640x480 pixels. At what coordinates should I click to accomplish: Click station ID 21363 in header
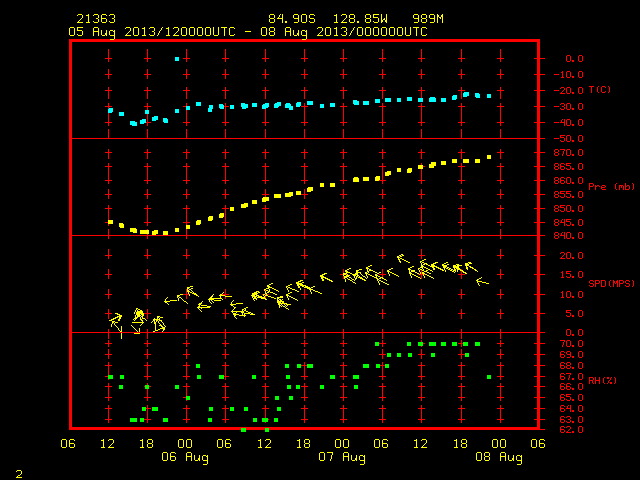96,19
